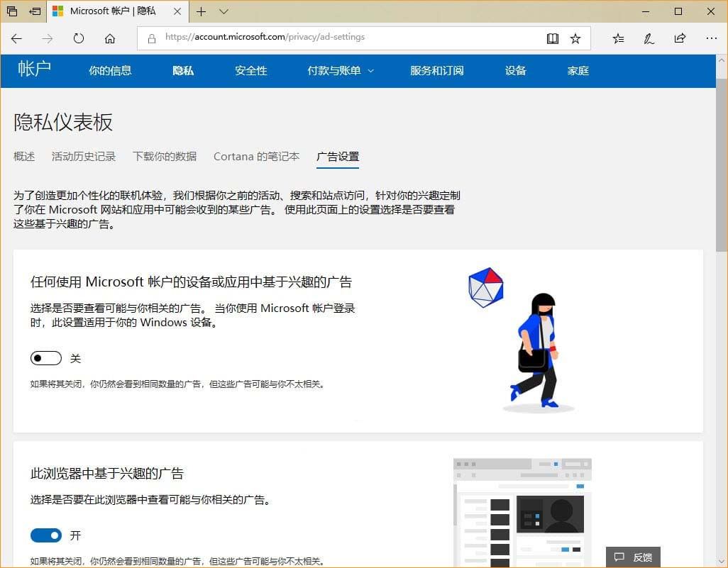Open the 下载你的数据 link

point(165,157)
